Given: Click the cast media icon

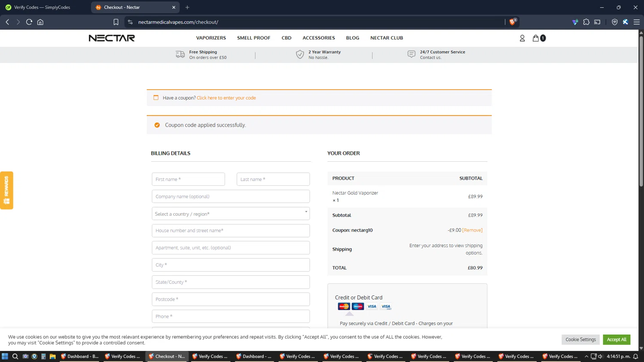Looking at the screenshot, I should pos(597,22).
